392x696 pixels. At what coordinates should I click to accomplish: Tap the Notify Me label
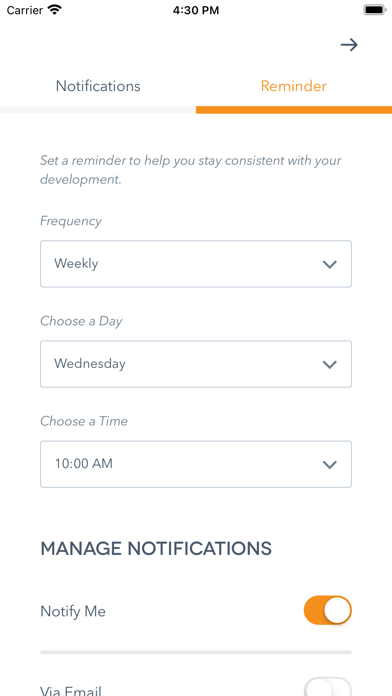[73, 612]
